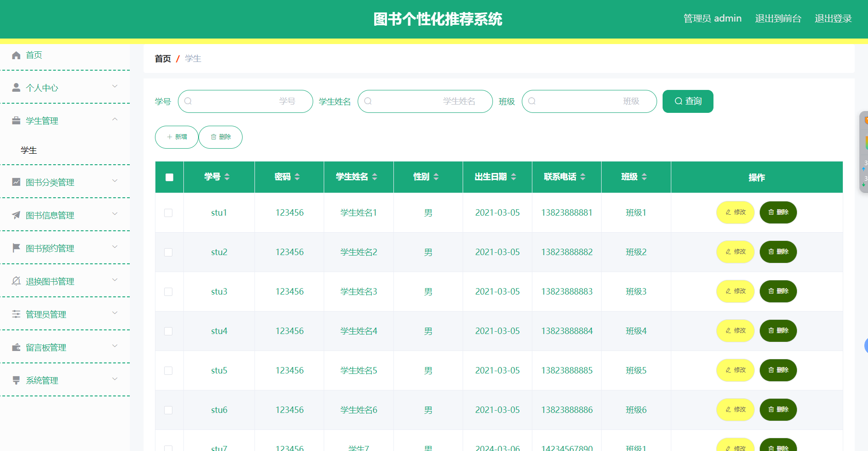Check the row checkbox for stu6
This screenshot has height=451, width=868.
(168, 410)
